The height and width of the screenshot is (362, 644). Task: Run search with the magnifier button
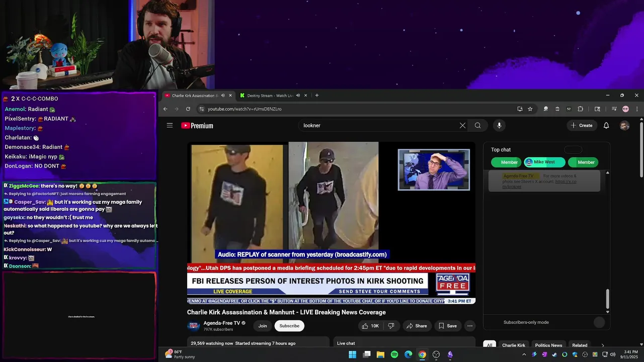(477, 125)
